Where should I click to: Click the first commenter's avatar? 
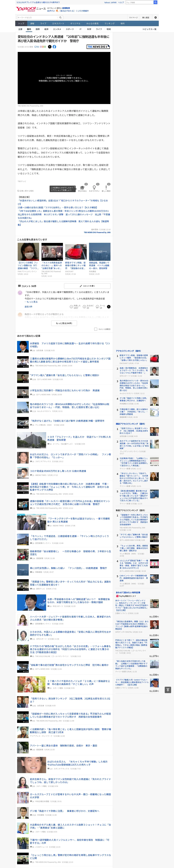coord(20,293)
